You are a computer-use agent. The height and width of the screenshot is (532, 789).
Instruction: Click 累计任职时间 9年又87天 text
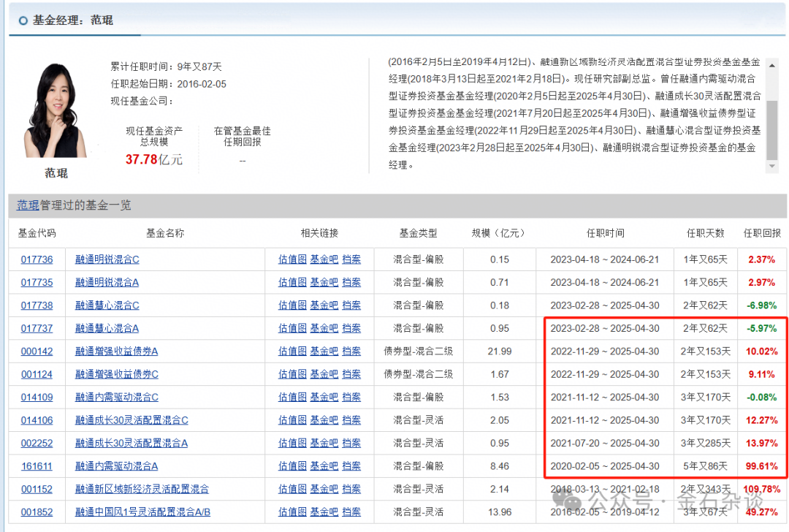tap(166, 66)
